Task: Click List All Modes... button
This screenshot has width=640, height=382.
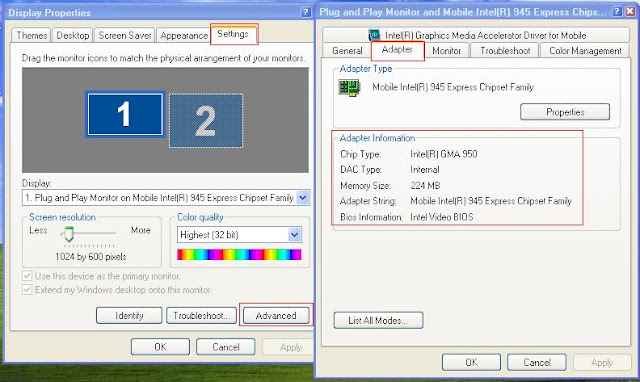Action: tap(378, 320)
